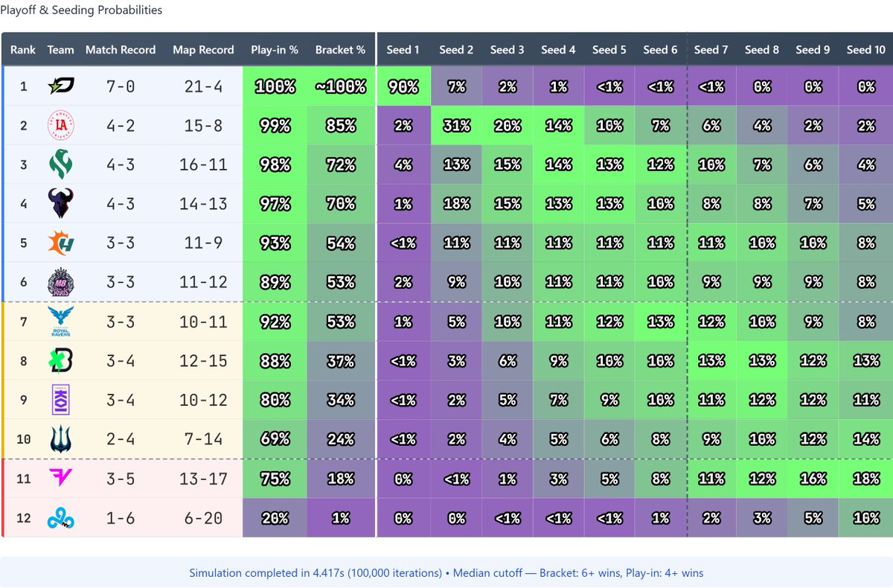893x588 pixels.
Task: Click the Seed 8 column header
Action: [762, 50]
